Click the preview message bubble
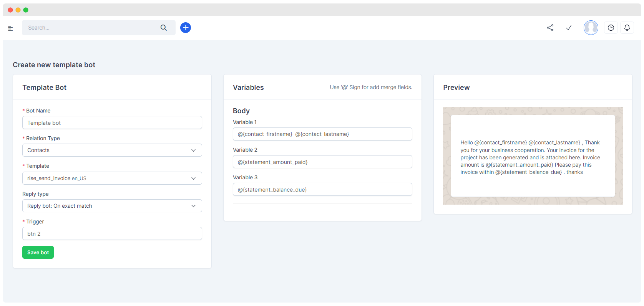The image size is (644, 306). click(x=533, y=156)
